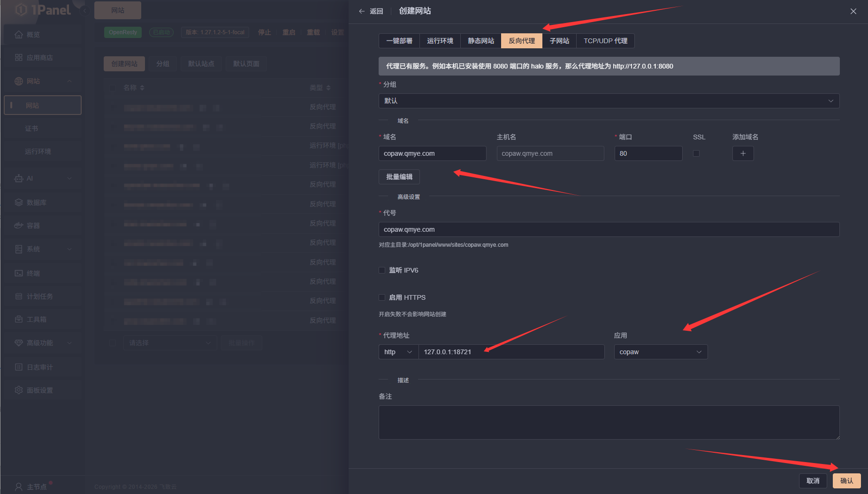Click the 端口 port input field

tap(648, 153)
